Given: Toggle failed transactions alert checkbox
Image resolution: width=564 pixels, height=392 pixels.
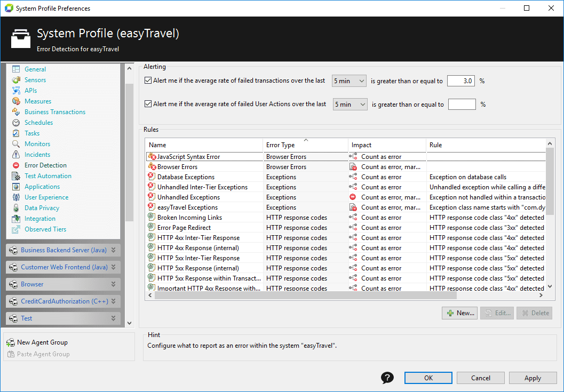Looking at the screenshot, I should click(x=148, y=80).
